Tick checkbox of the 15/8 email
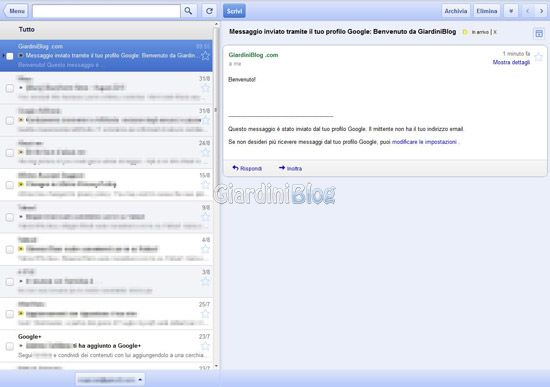Image resolution: width=550 pixels, height=387 pixels. [x=10, y=185]
